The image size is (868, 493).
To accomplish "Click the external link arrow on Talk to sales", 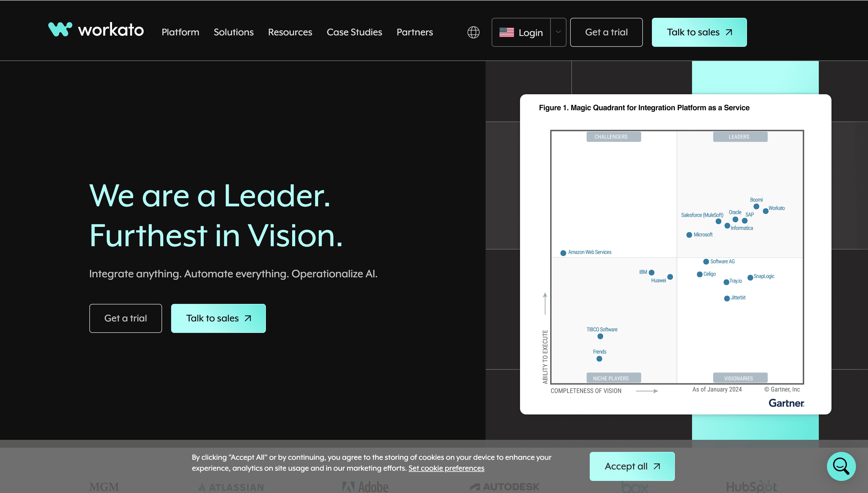I will pyautogui.click(x=730, y=32).
